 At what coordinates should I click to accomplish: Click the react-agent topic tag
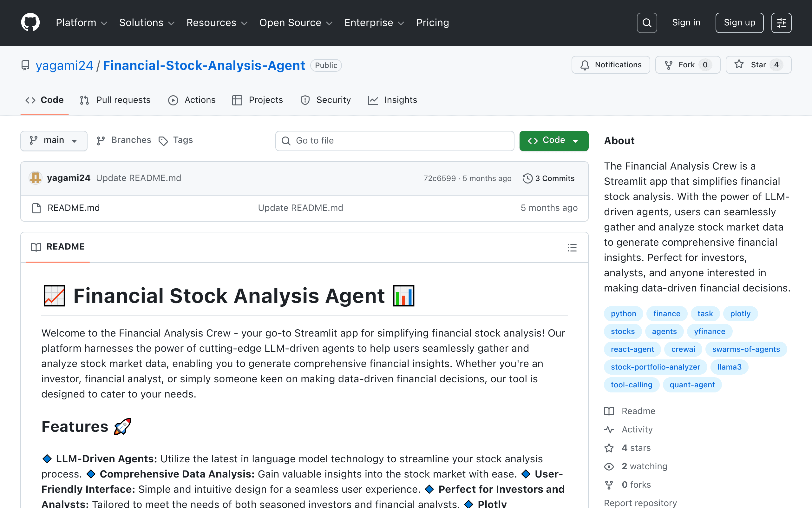click(x=632, y=349)
